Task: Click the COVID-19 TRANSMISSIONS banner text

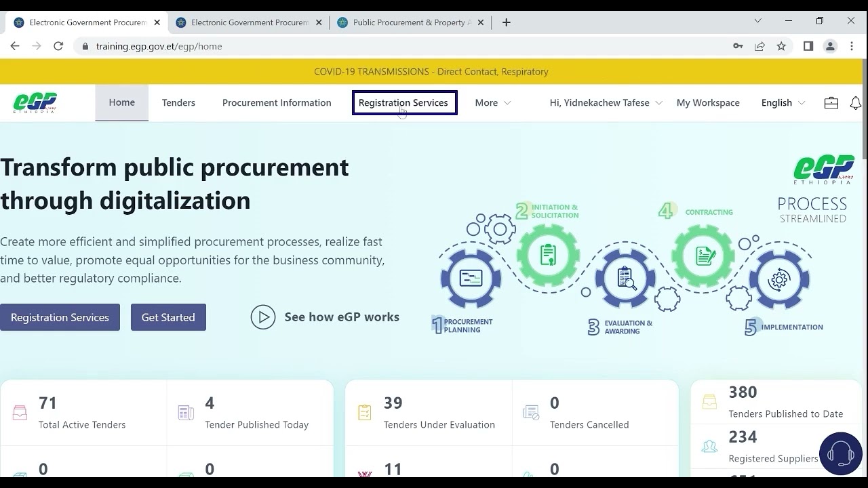Action: tap(431, 71)
